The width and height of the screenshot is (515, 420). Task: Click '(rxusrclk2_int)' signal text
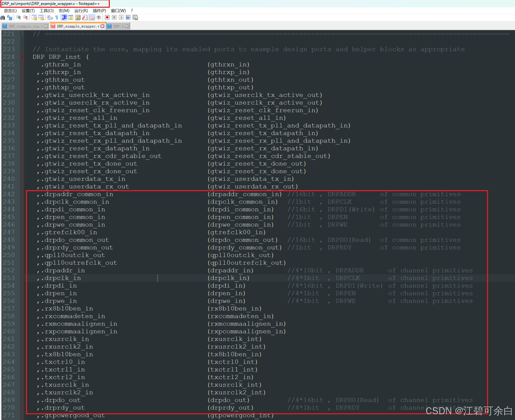pyautogui.click(x=236, y=347)
